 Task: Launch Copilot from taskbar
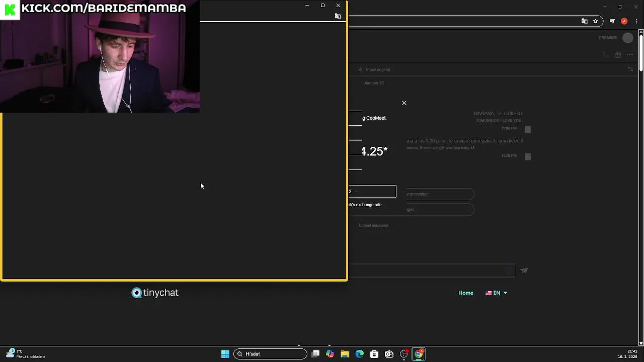pos(330,354)
